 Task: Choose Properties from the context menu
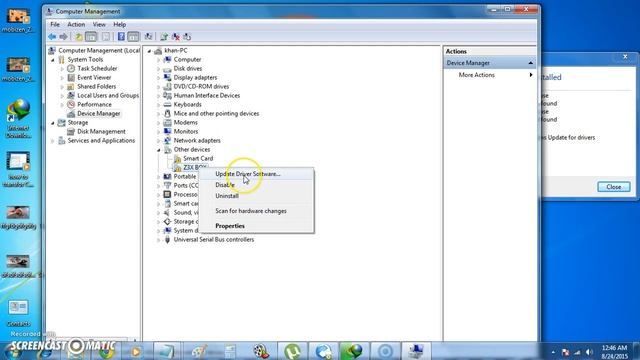pyautogui.click(x=257, y=226)
